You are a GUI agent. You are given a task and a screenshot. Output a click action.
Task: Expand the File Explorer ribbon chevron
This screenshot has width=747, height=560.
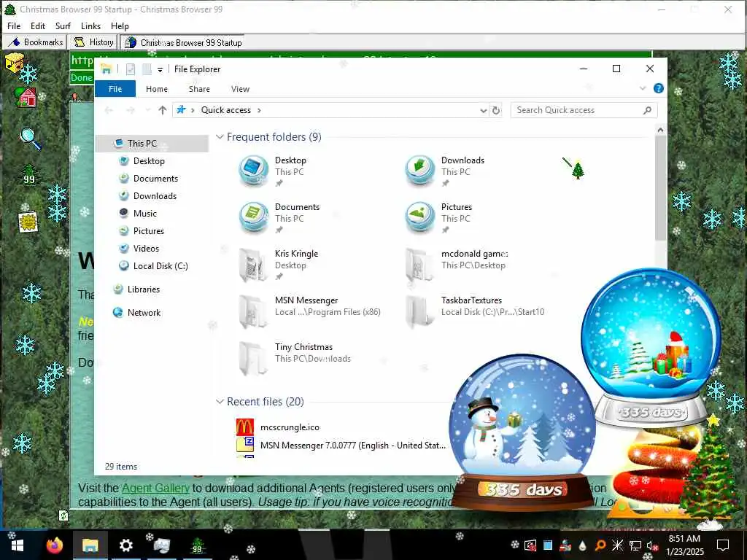[x=642, y=88]
